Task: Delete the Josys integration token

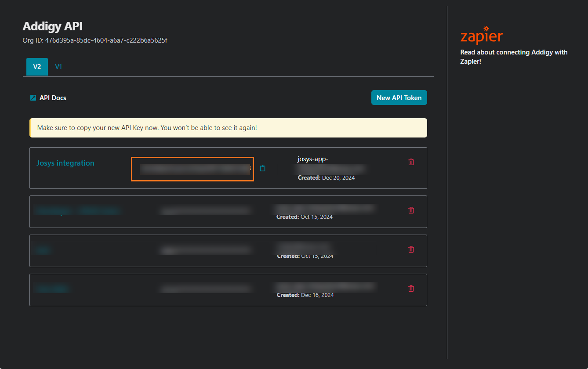Action: tap(411, 162)
